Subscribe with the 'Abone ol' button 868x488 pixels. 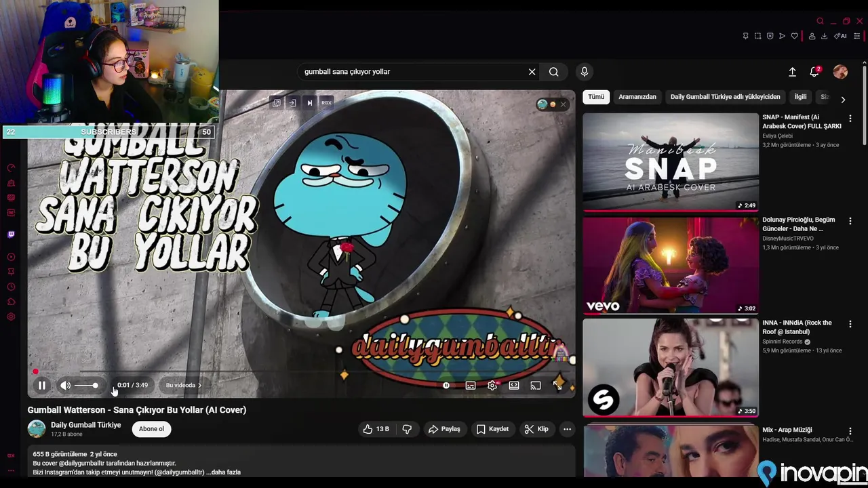click(x=151, y=429)
